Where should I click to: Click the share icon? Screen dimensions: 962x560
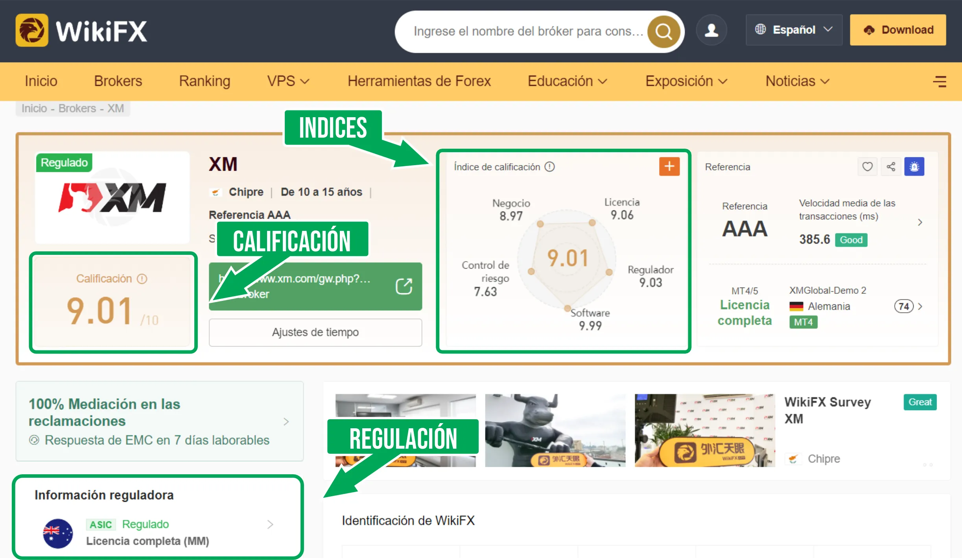[x=891, y=167]
